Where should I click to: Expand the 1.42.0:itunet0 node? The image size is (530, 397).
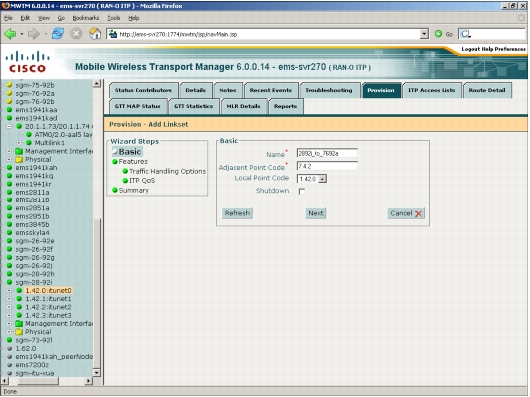pos(9,291)
